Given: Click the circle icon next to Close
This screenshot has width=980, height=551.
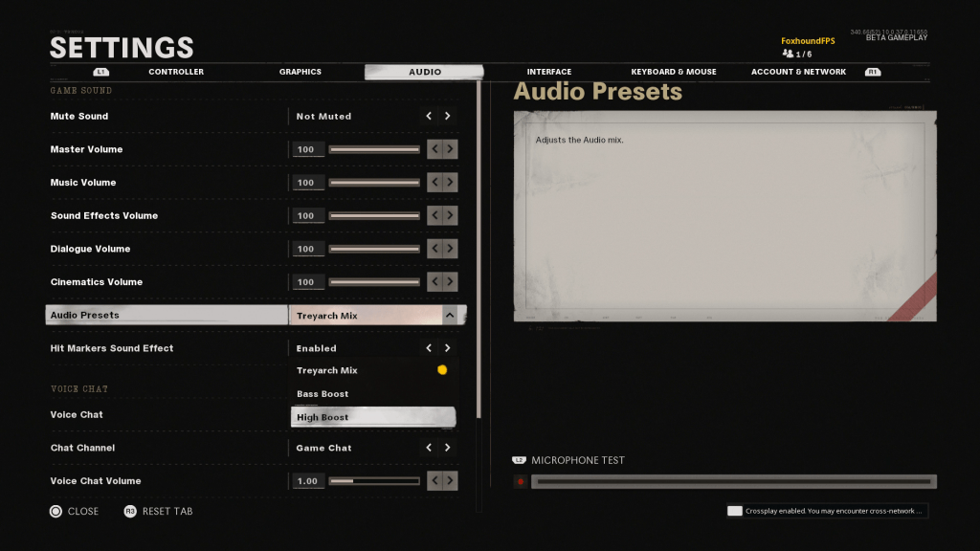Looking at the screenshot, I should [57, 511].
